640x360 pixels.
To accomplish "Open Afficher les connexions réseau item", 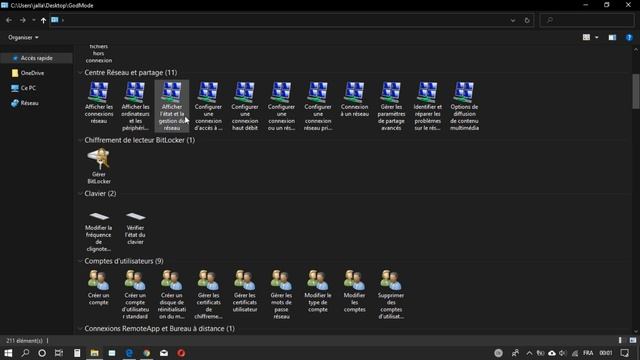I will pos(99,103).
